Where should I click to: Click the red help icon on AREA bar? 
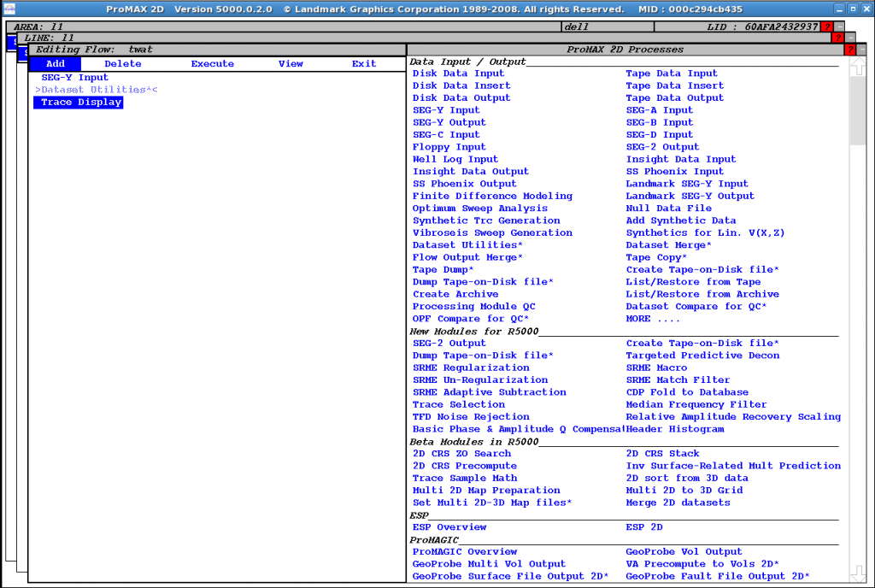click(x=827, y=26)
